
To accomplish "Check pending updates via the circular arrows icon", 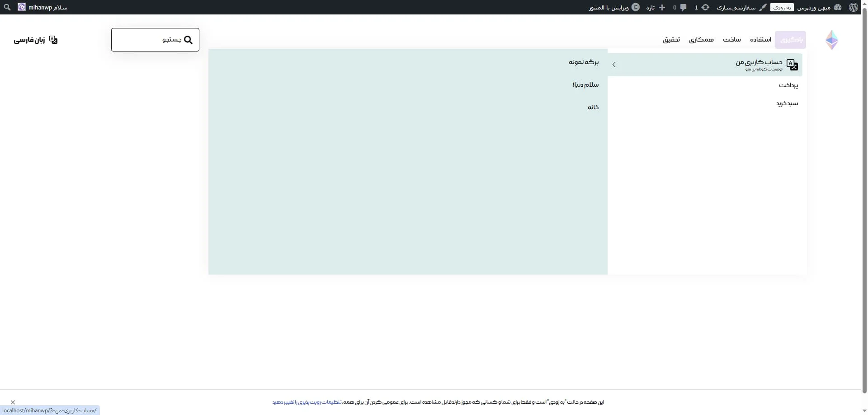I will 705,7.
